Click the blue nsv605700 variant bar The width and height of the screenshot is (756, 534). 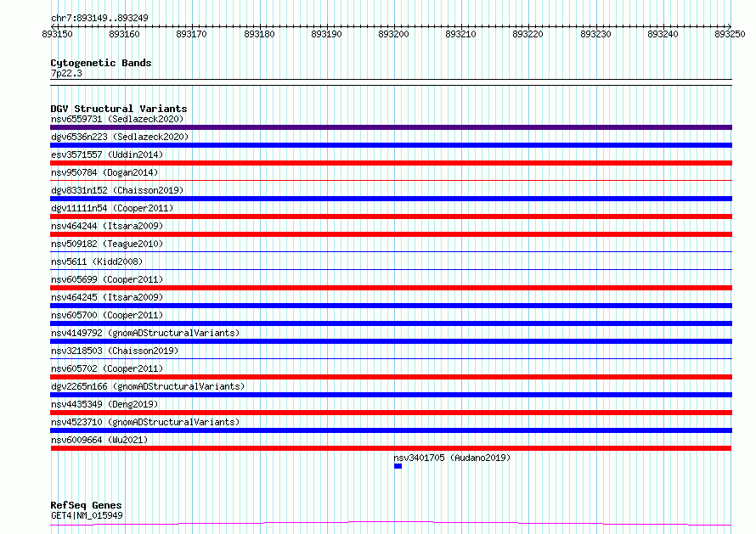[x=391, y=323]
